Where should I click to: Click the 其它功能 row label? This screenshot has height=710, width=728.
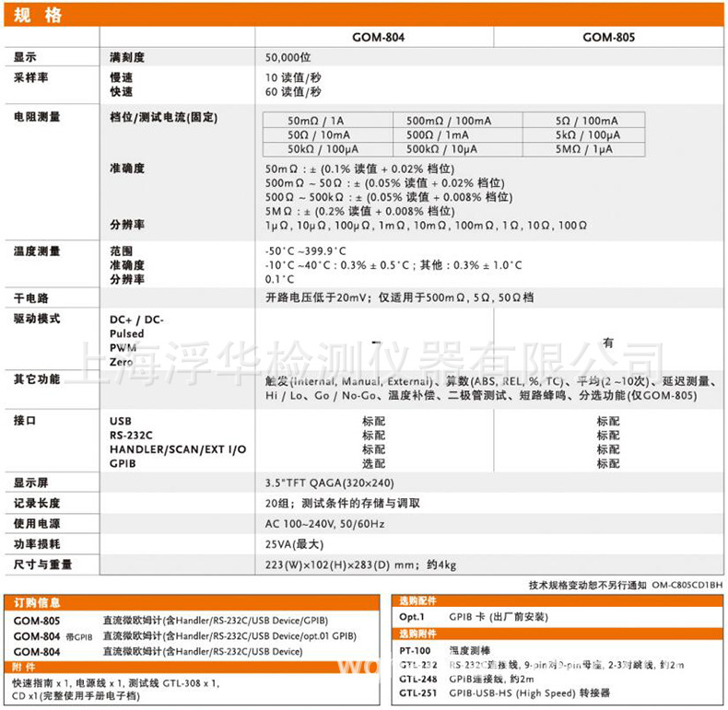click(37, 379)
